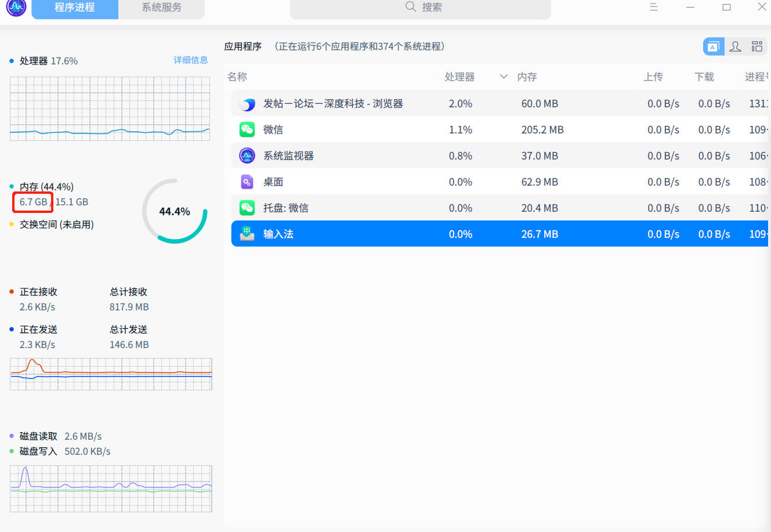The image size is (771, 532).
Task: Sort by the 名称 column header
Action: pos(237,77)
